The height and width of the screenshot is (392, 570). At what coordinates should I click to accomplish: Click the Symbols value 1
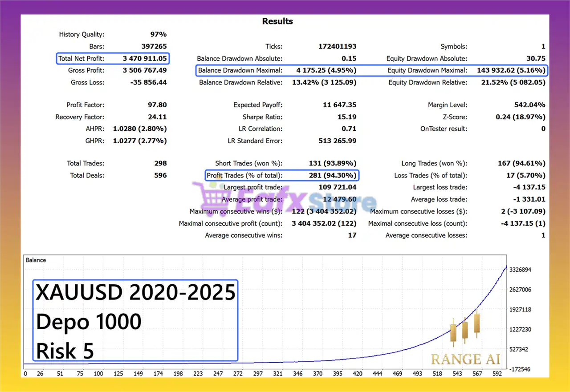pyautogui.click(x=543, y=46)
